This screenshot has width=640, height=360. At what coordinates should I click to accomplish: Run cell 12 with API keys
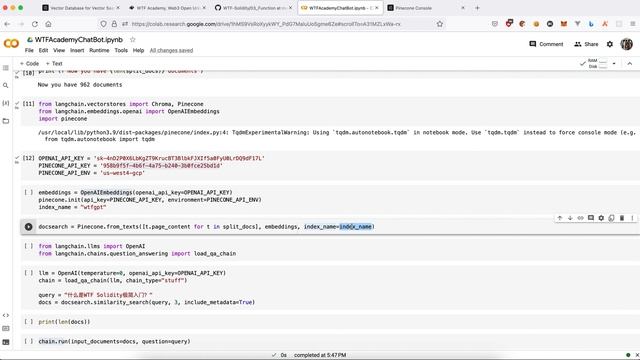point(28,158)
